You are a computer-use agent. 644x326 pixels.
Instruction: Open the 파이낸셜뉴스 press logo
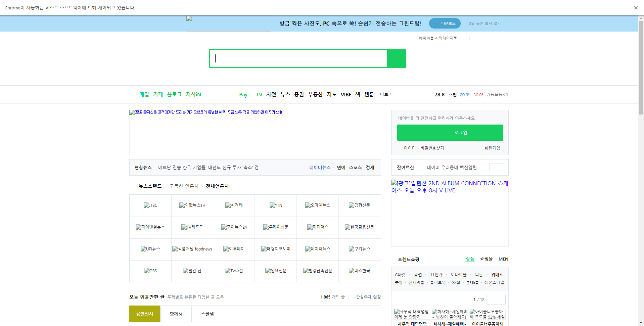[x=150, y=227]
